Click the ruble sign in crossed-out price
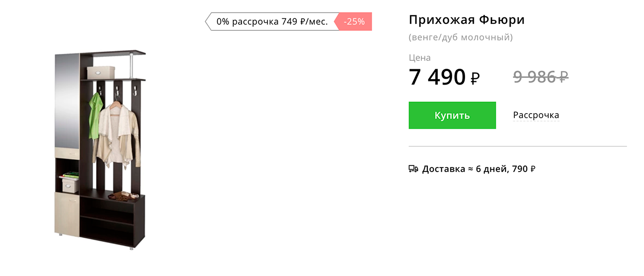This screenshot has height=276, width=644. pos(563,76)
